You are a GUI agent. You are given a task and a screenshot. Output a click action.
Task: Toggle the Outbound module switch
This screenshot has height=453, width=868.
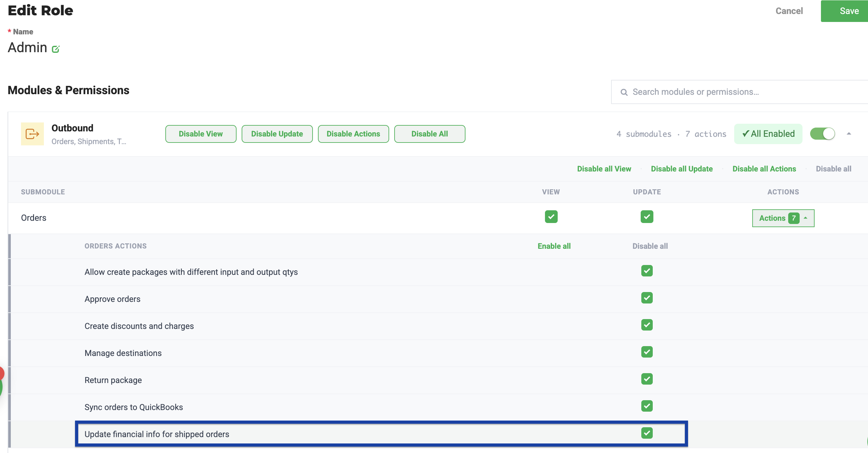pos(822,134)
